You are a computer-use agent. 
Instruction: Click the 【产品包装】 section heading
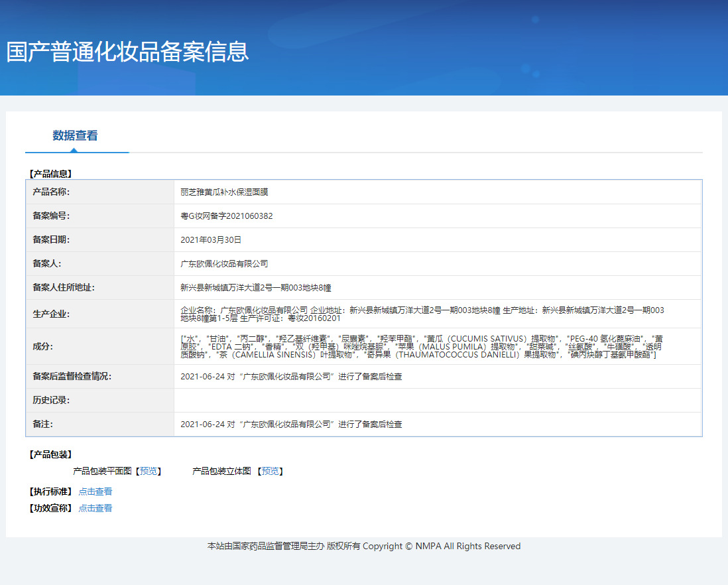pyautogui.click(x=50, y=455)
